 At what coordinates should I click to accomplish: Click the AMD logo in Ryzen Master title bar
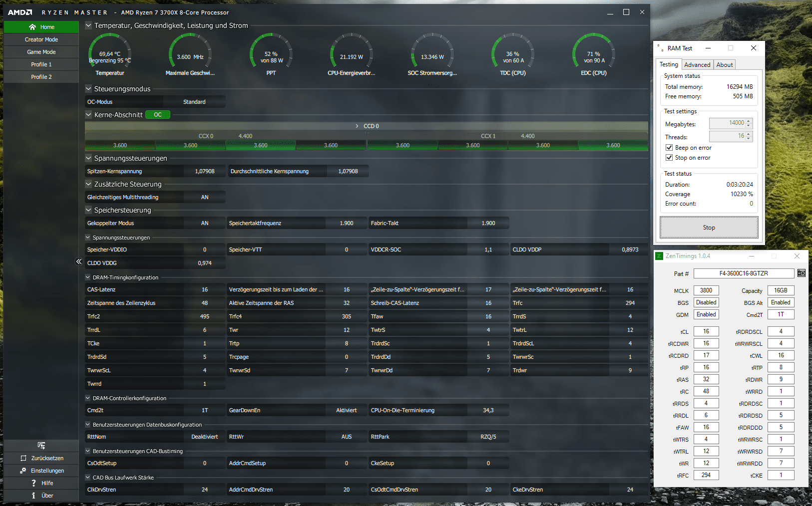[x=20, y=12]
